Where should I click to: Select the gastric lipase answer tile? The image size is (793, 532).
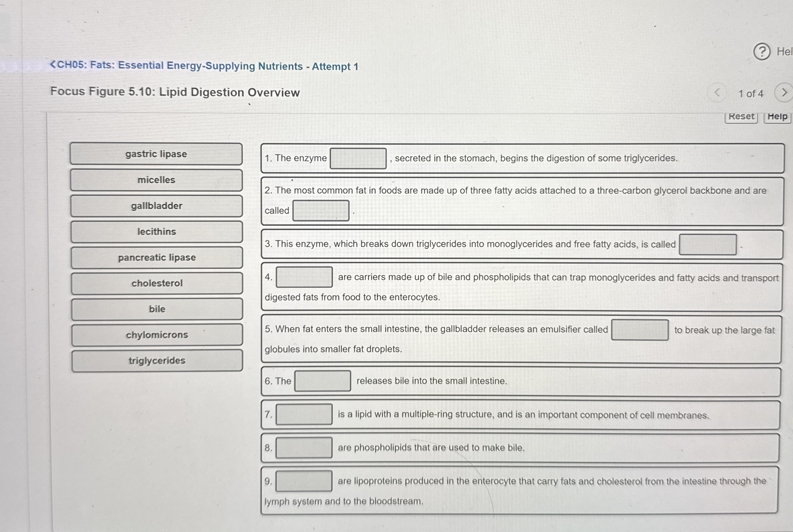(x=156, y=154)
